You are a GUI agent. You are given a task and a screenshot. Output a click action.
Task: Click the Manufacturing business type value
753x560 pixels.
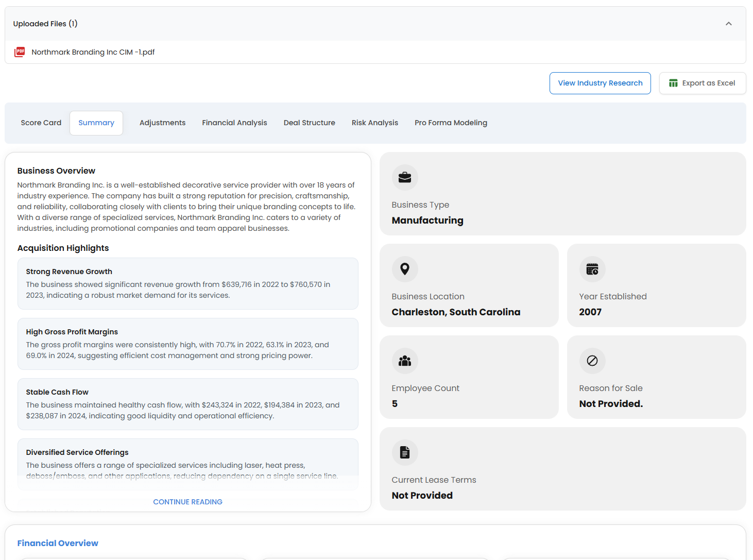[x=427, y=220]
